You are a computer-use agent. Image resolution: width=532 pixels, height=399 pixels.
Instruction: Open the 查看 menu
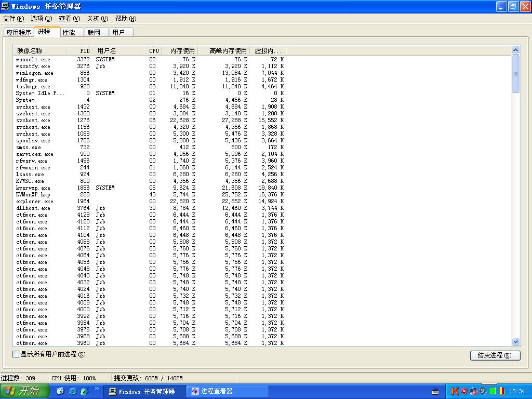(70, 19)
